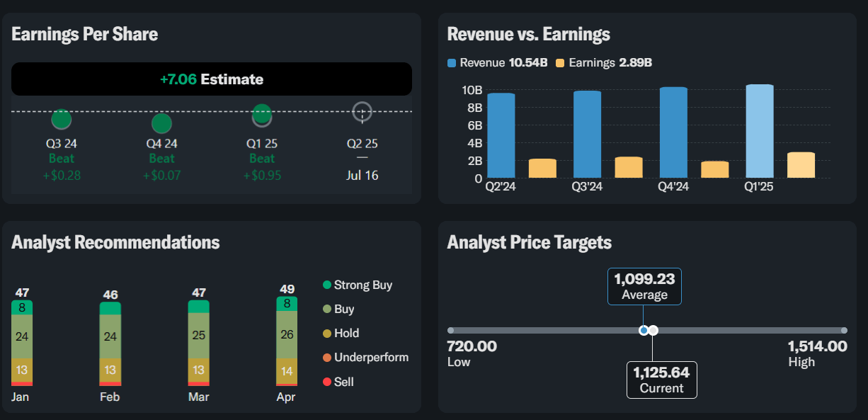
Task: Click the +7.06 Estimate banner
Action: [212, 79]
